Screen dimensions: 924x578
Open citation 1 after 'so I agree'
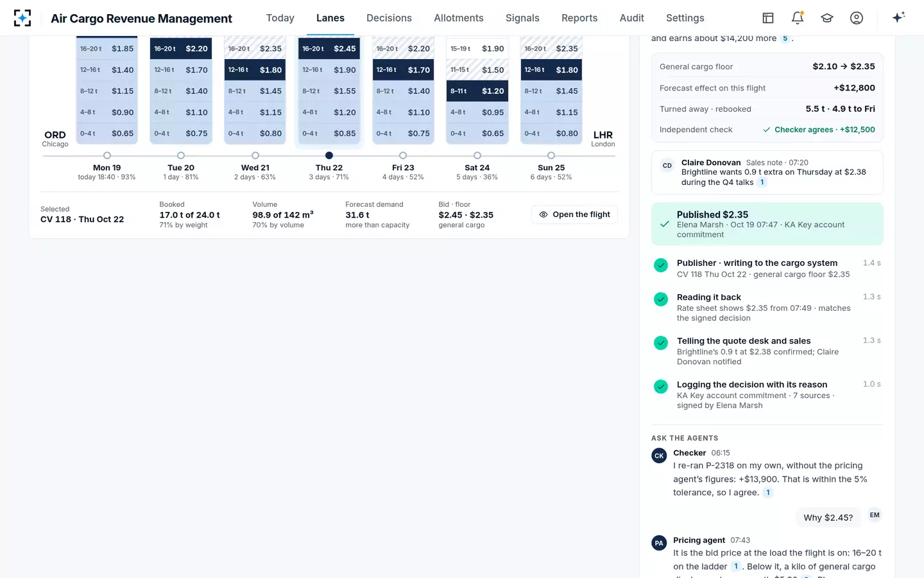tap(768, 493)
